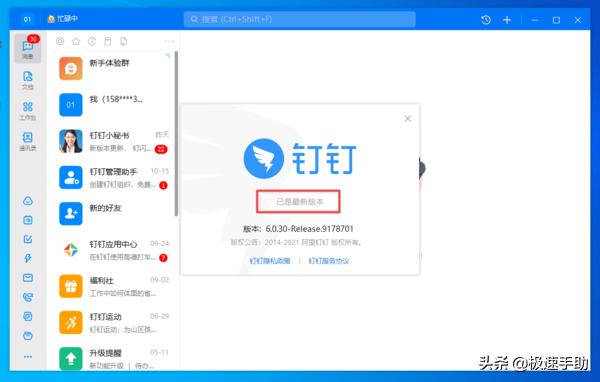
Task: Click the 忙碌中 status in the title bar
Action: (63, 19)
